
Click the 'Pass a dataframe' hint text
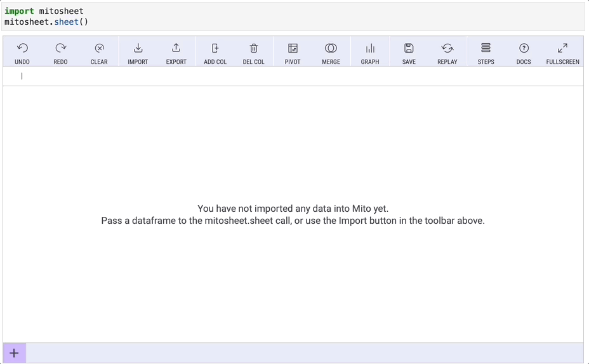coord(293,221)
